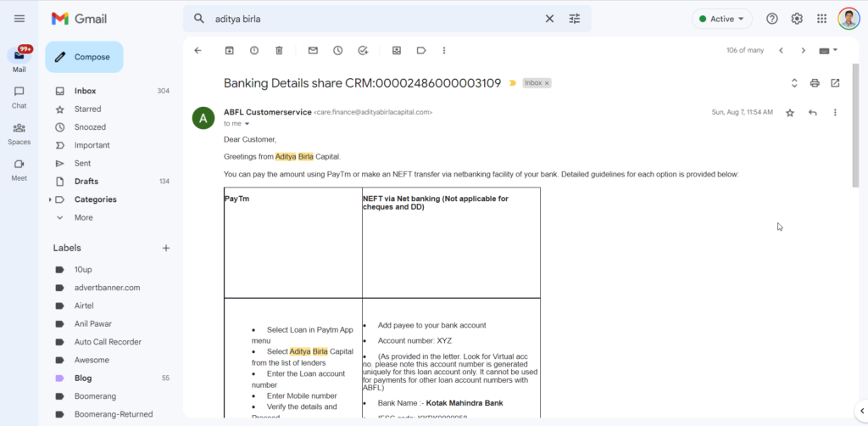The height and width of the screenshot is (426, 868).
Task: Go to the newer conversation arrow
Action: click(x=781, y=50)
